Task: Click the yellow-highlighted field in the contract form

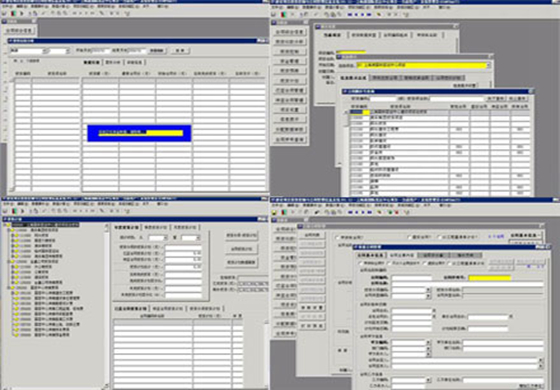Action: [x=490, y=278]
